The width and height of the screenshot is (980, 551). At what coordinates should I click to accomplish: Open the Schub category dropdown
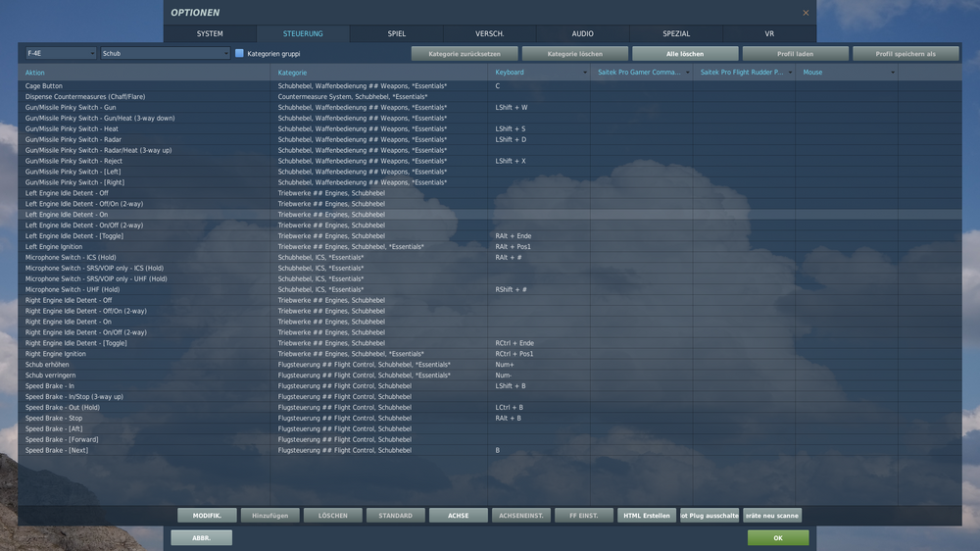pyautogui.click(x=166, y=53)
